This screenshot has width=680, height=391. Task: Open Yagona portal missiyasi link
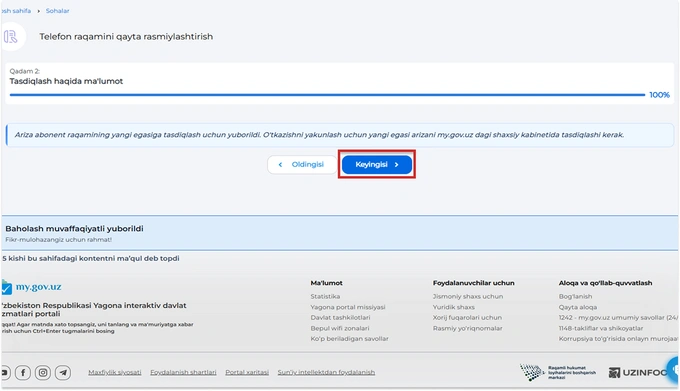coord(348,307)
